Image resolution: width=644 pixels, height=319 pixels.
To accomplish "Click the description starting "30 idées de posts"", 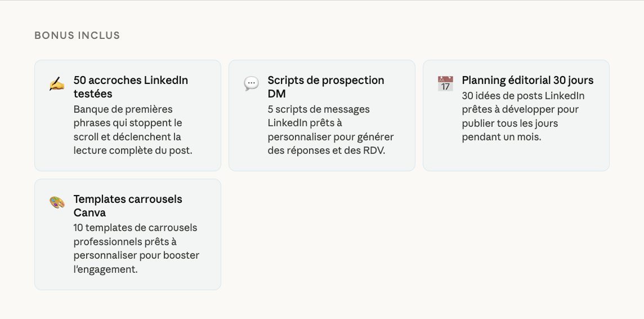I will [523, 116].
